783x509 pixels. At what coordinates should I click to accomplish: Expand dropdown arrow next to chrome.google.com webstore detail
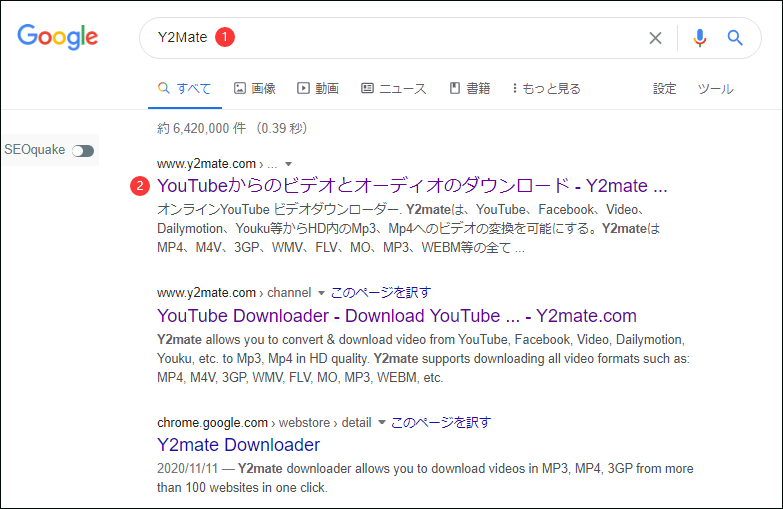tap(382, 423)
